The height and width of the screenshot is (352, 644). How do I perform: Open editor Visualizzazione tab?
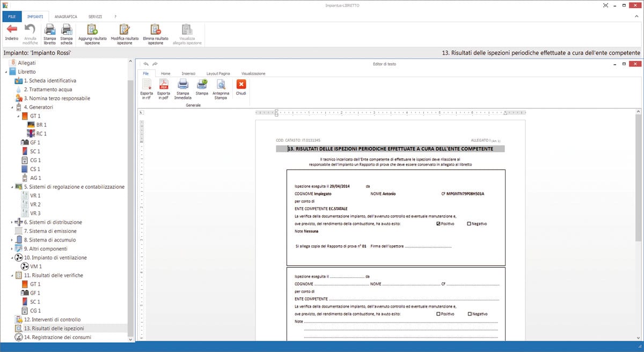(x=253, y=74)
